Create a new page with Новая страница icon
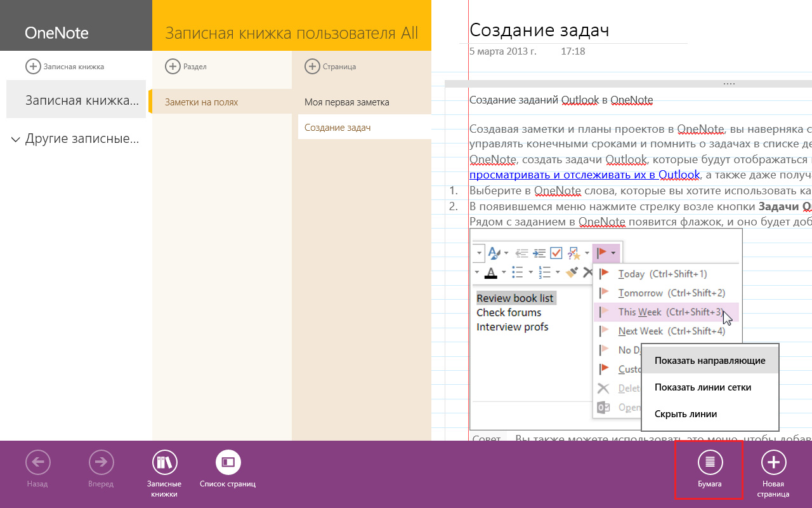Image resolution: width=812 pixels, height=508 pixels. tap(773, 462)
